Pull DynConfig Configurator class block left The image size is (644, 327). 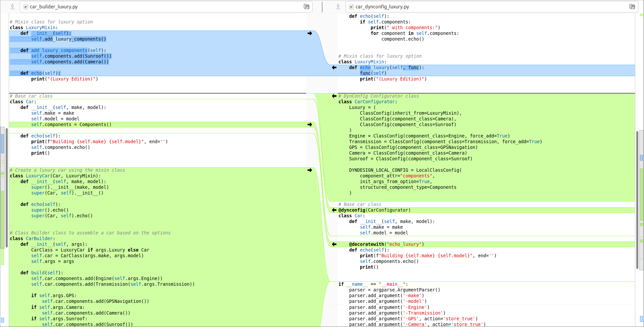point(334,96)
